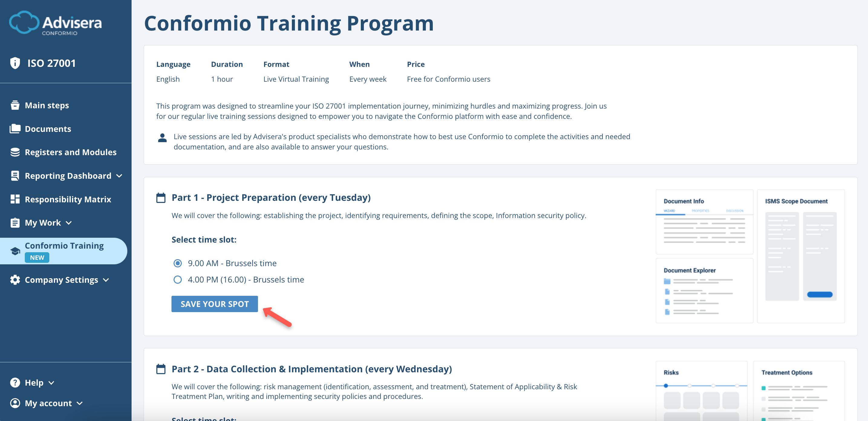Expand the Reporting Dashboard section

point(119,176)
